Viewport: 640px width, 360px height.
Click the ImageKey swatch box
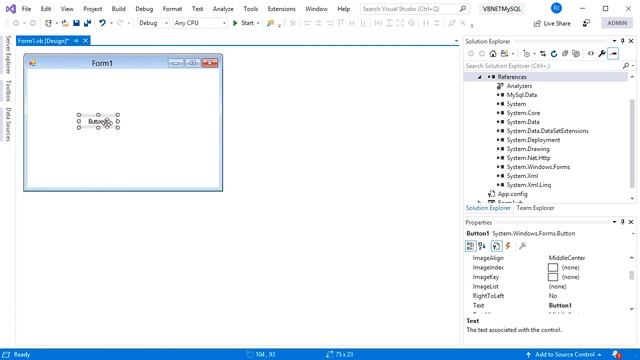pos(553,277)
